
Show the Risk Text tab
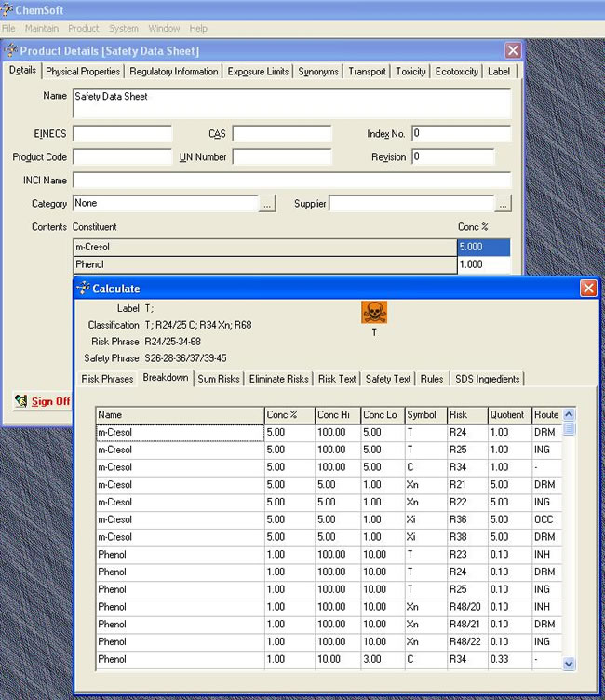[337, 379]
